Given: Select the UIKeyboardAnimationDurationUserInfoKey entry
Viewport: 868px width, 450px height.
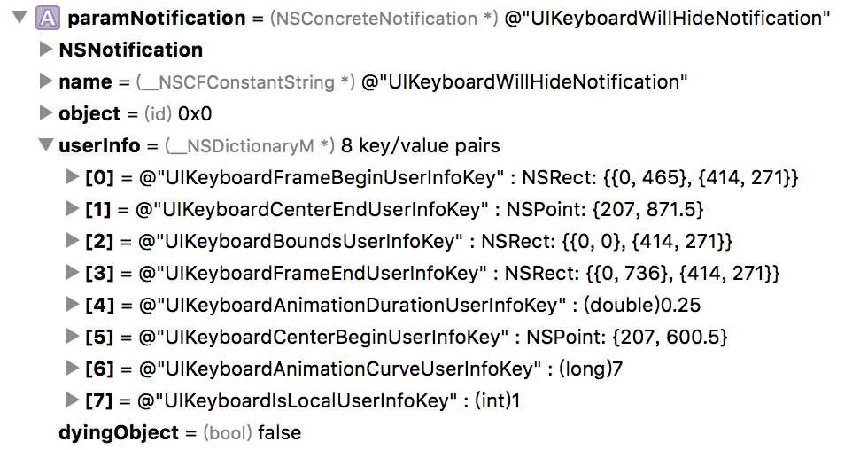Looking at the screenshot, I should coord(392,305).
